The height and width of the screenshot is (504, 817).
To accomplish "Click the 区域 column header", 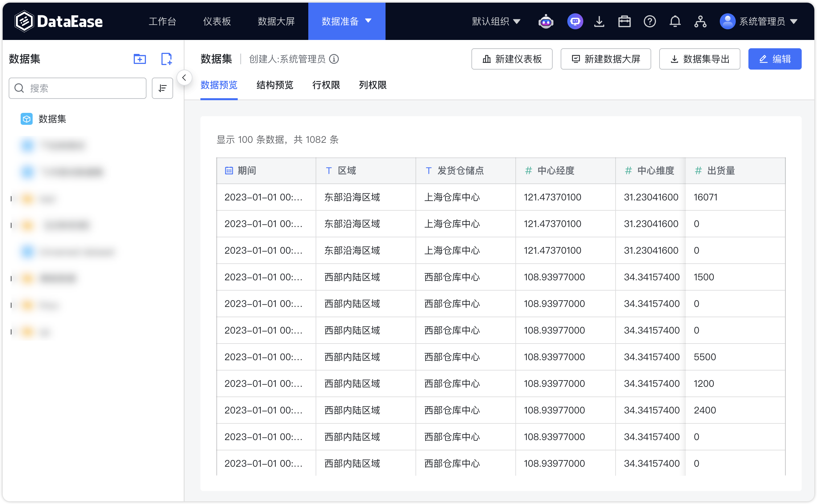I will pyautogui.click(x=366, y=171).
